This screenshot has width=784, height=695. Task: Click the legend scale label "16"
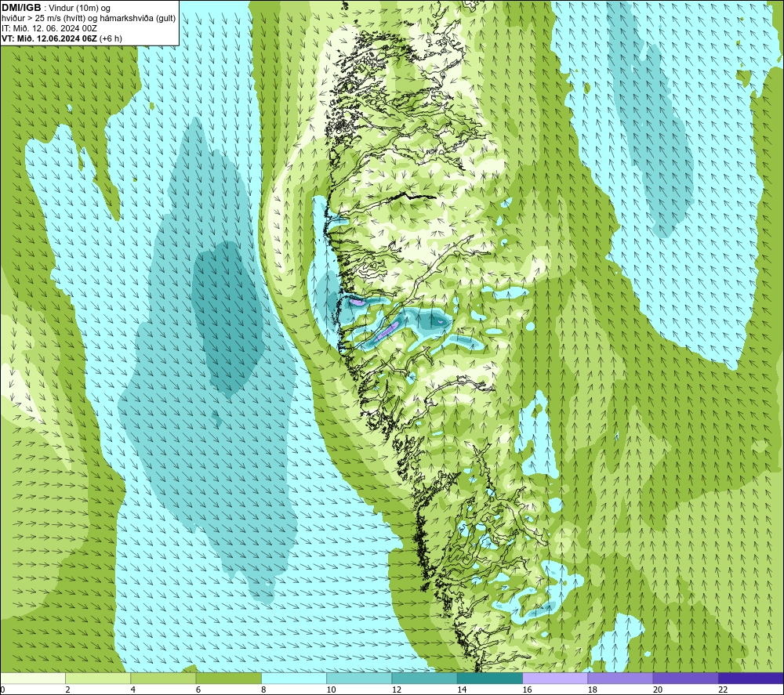(x=527, y=690)
